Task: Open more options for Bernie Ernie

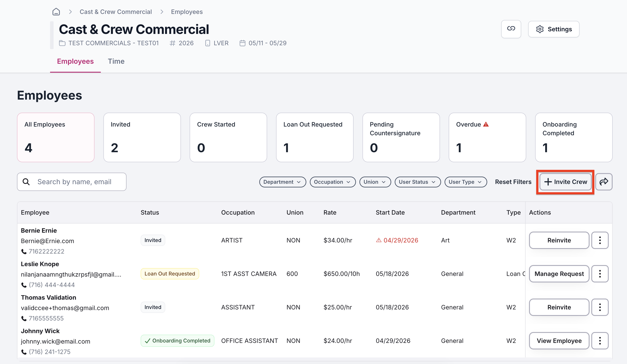Action: click(600, 240)
